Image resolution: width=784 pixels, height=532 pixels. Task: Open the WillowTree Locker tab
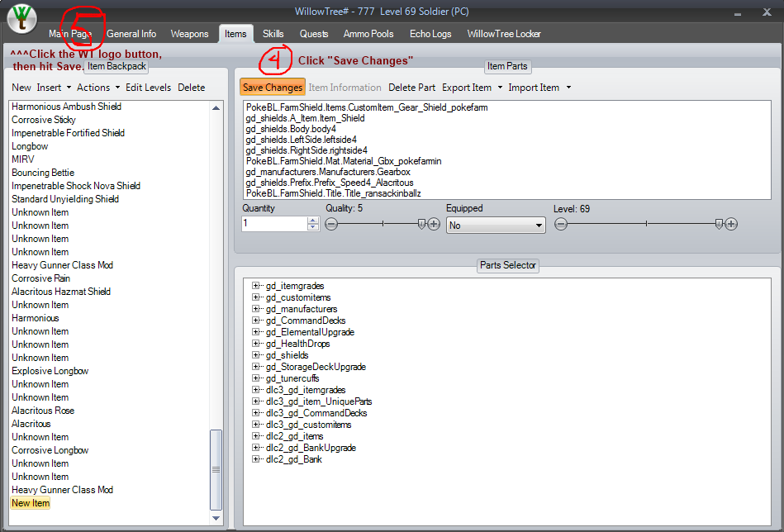pos(504,34)
